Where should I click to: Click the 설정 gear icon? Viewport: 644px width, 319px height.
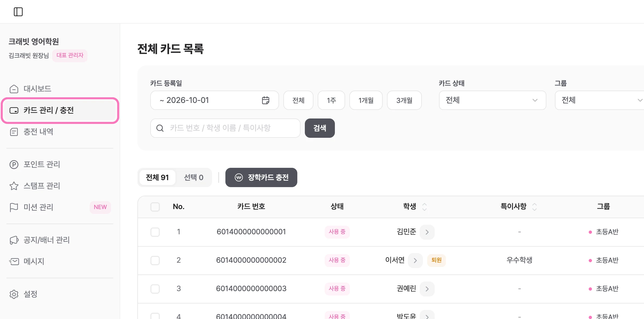coord(14,294)
